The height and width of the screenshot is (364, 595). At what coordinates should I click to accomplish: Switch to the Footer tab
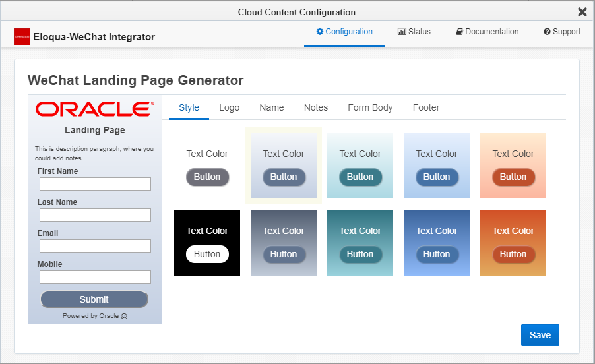[x=425, y=107]
